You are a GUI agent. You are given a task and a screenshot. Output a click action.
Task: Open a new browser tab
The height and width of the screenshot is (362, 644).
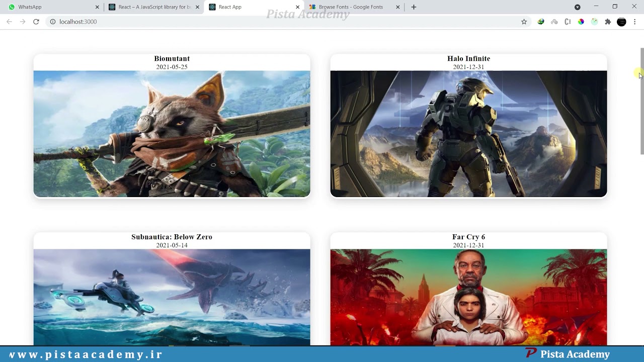(x=414, y=7)
